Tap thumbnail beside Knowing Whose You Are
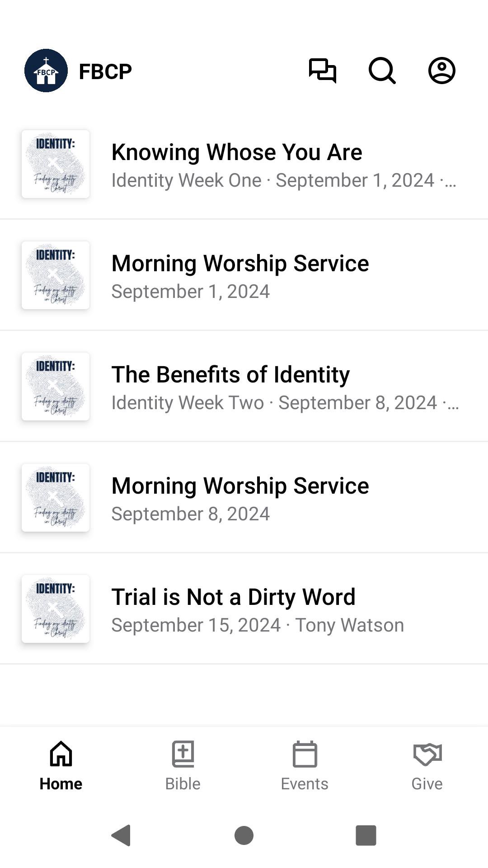The height and width of the screenshot is (868, 488). pos(56,164)
